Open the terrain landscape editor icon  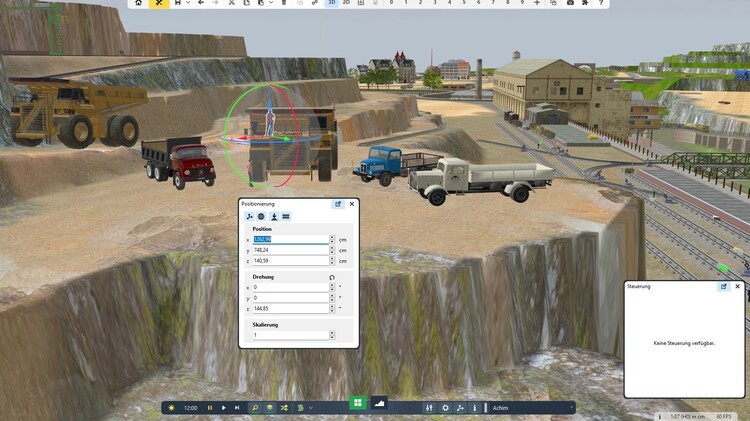(x=379, y=403)
